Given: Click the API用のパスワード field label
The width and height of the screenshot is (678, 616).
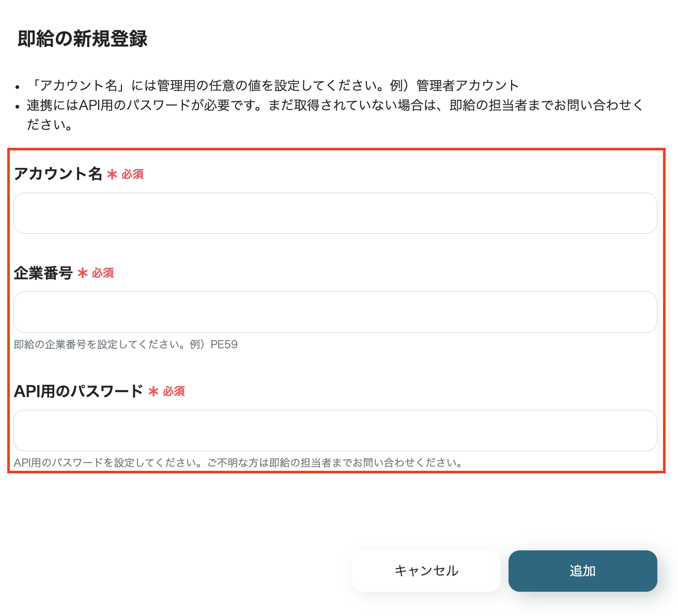Looking at the screenshot, I should point(79,391).
